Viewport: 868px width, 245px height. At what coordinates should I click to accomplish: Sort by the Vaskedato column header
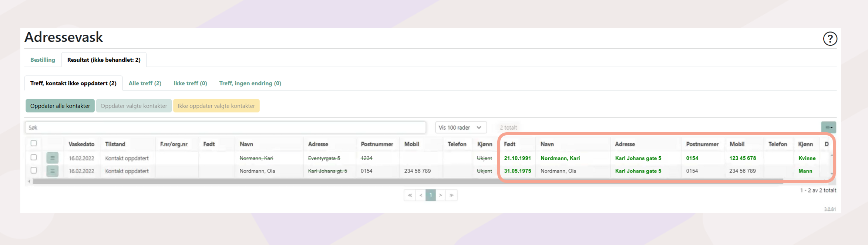click(x=81, y=144)
